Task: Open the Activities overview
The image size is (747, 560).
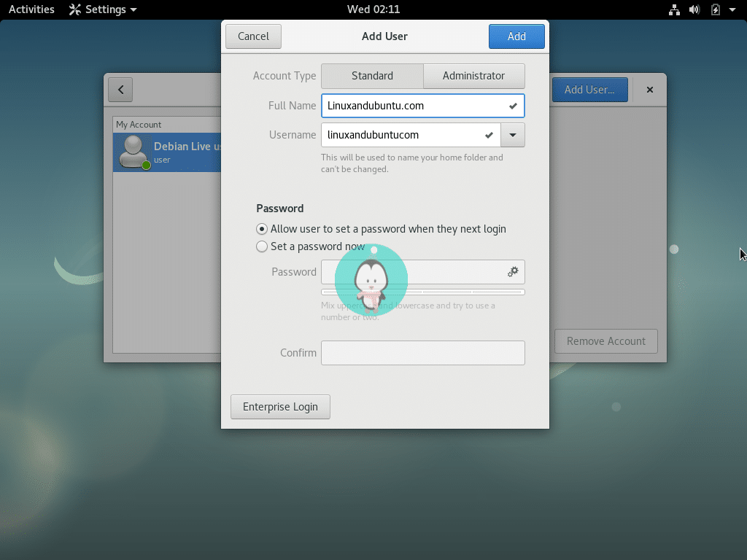Action: [x=31, y=9]
